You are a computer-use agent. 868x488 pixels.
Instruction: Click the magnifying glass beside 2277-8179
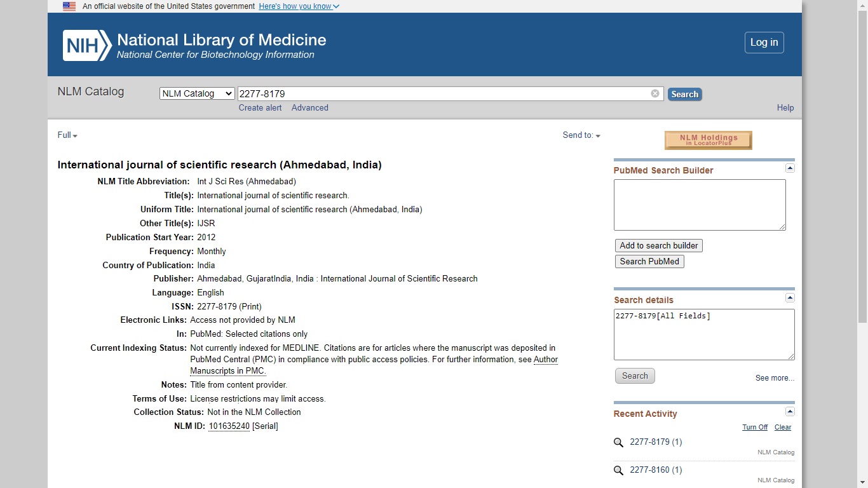coord(618,442)
